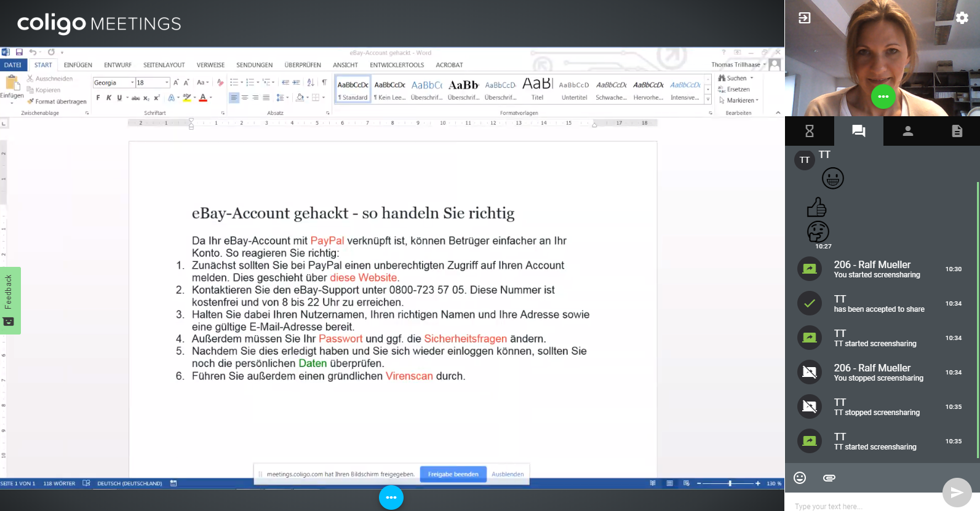The image size is (980, 511).
Task: Click the redo icon in Word
Action: coord(51,52)
